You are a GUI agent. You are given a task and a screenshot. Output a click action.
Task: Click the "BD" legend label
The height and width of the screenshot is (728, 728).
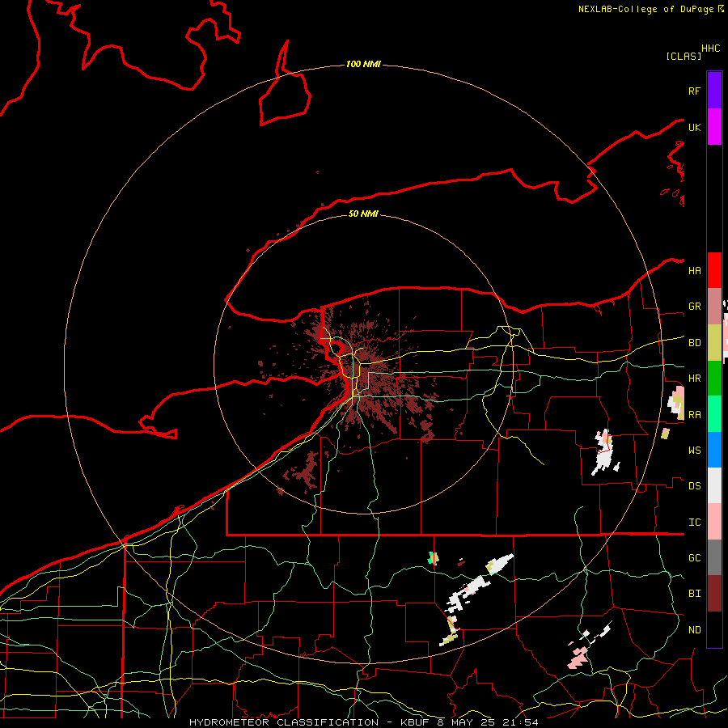click(694, 343)
